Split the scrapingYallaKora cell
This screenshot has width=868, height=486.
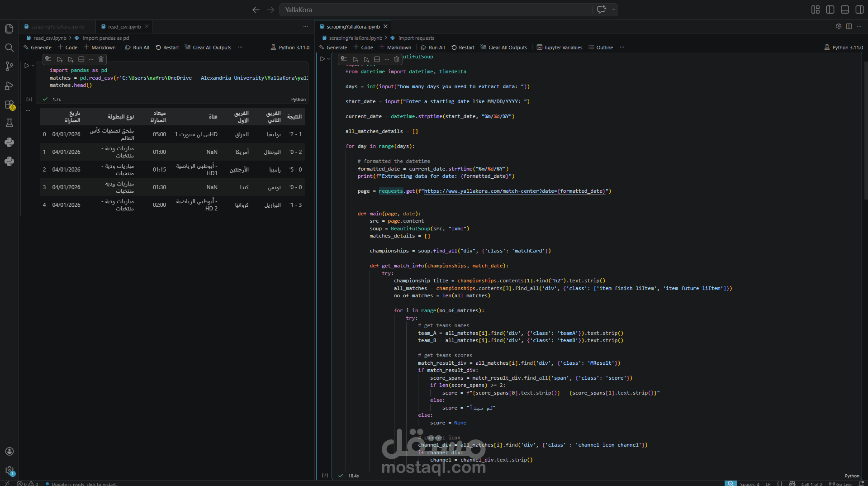pyautogui.click(x=377, y=59)
